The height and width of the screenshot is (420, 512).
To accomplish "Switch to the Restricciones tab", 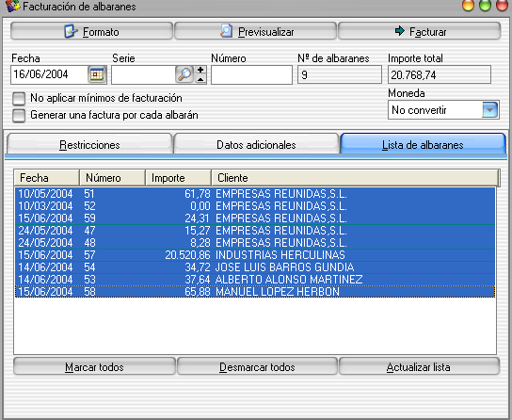I will click(x=89, y=144).
